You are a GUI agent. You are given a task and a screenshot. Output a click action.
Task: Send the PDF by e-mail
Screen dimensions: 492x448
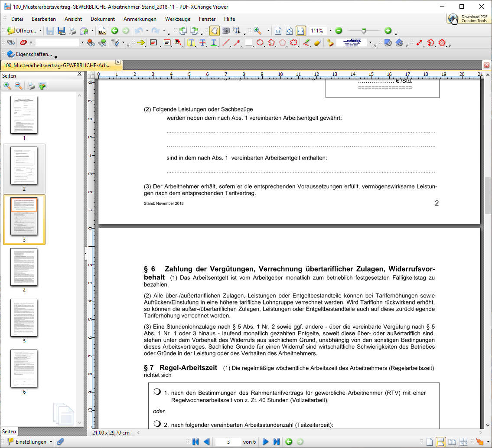(x=84, y=31)
